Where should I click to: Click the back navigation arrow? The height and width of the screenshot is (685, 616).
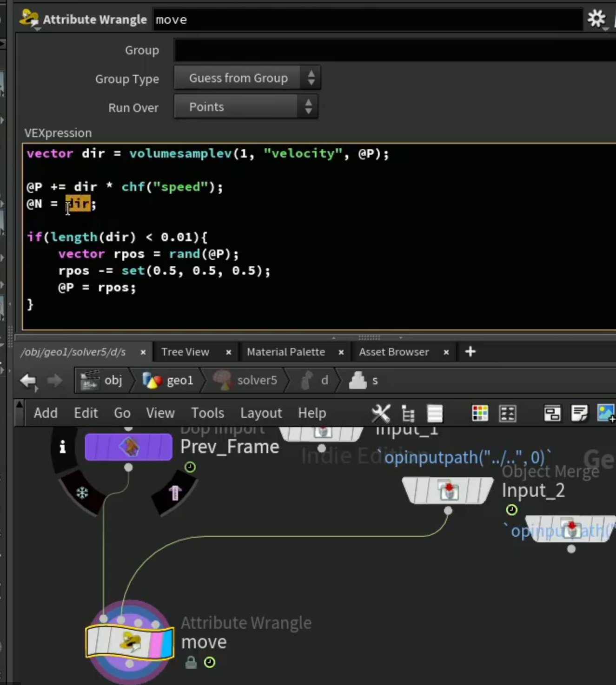pyautogui.click(x=28, y=381)
